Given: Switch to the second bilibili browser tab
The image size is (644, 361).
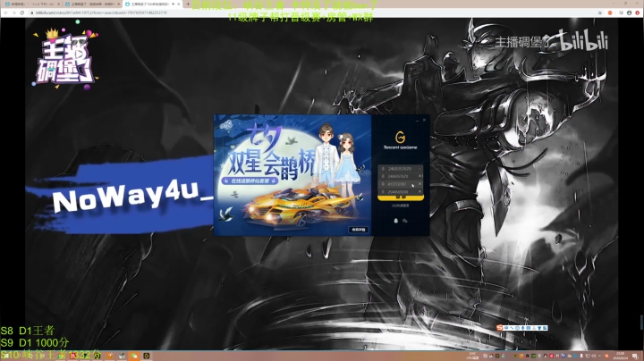Looking at the screenshot, I should pos(92,4).
